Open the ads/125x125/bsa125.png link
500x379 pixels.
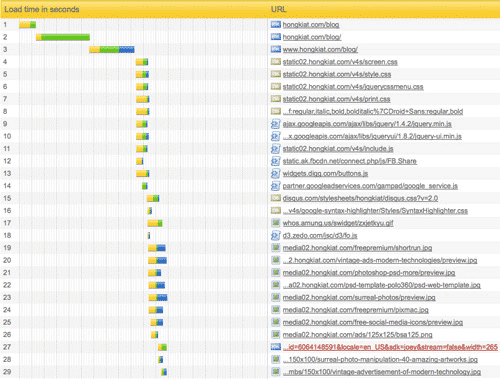[357, 335]
